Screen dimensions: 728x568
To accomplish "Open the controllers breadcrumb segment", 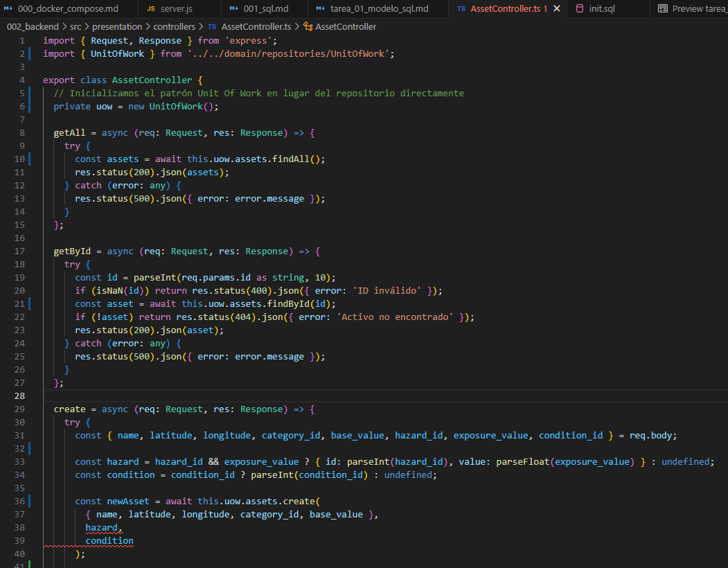I will click(x=174, y=27).
